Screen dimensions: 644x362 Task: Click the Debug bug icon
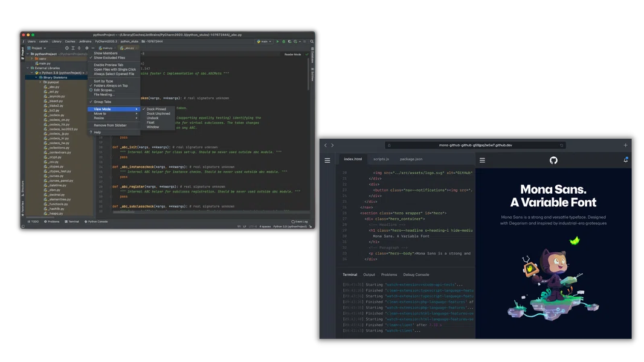[283, 42]
